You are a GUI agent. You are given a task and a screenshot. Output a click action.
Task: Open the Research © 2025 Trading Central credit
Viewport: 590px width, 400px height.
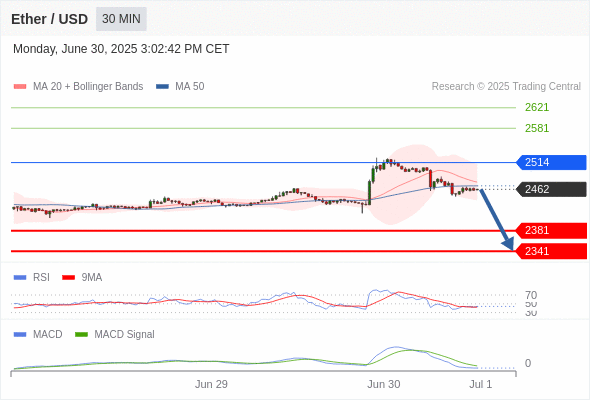tap(506, 87)
